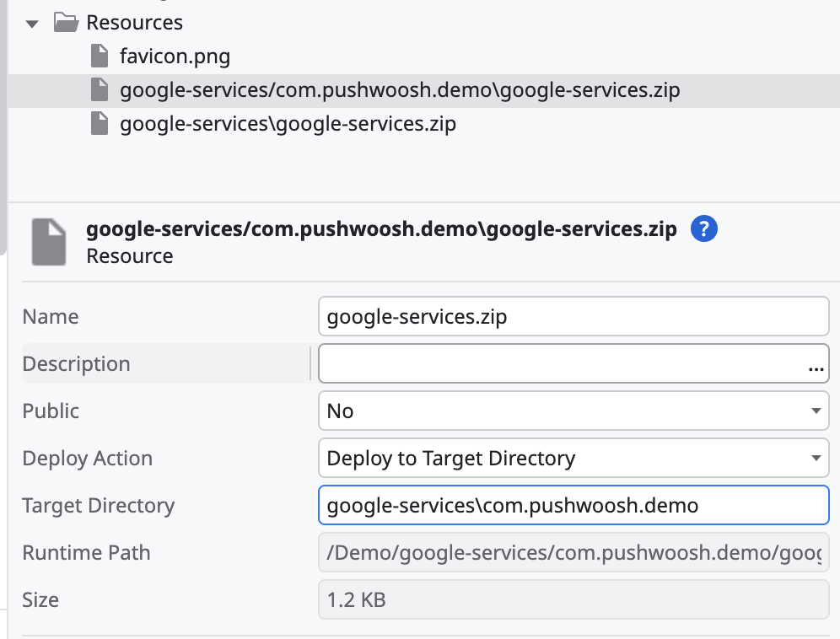
Task: Click the large resource icon in details header
Action: coord(49,242)
